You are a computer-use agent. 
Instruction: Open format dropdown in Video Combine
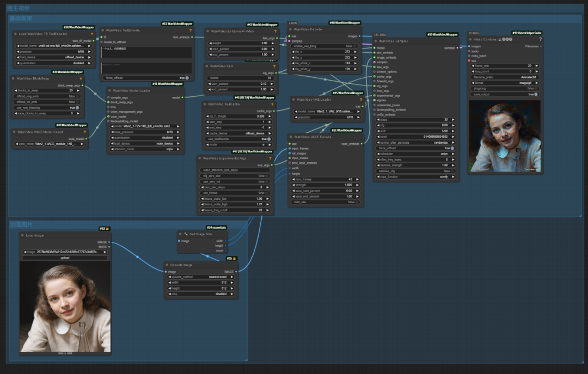(504, 83)
